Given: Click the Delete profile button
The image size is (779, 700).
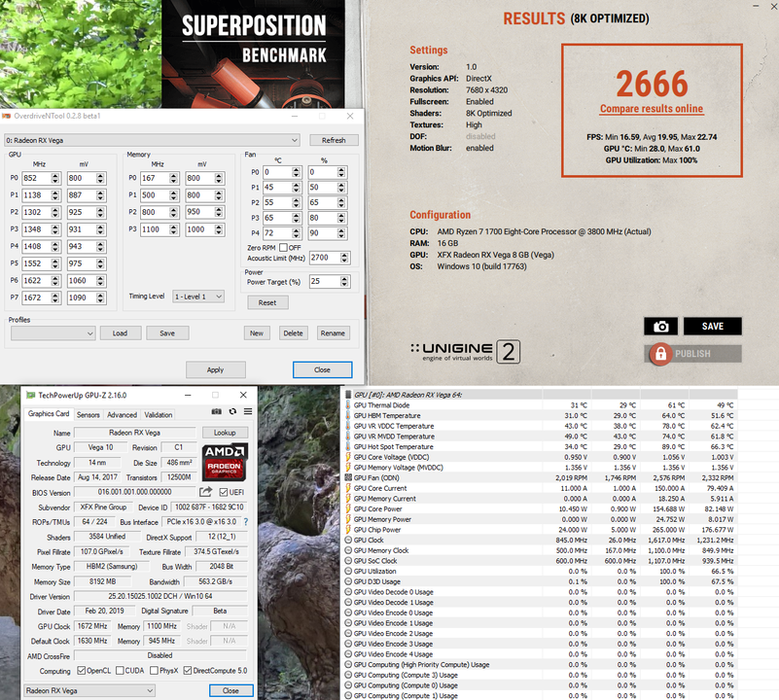Looking at the screenshot, I should pos(293,333).
